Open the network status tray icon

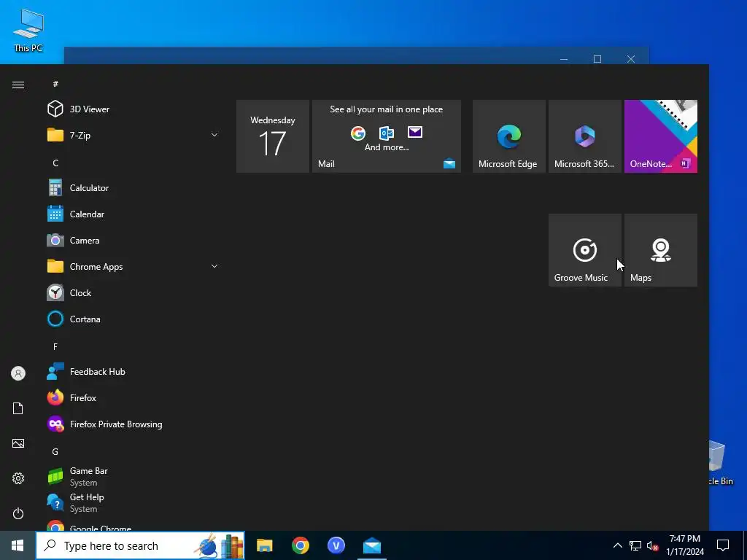tap(635, 545)
